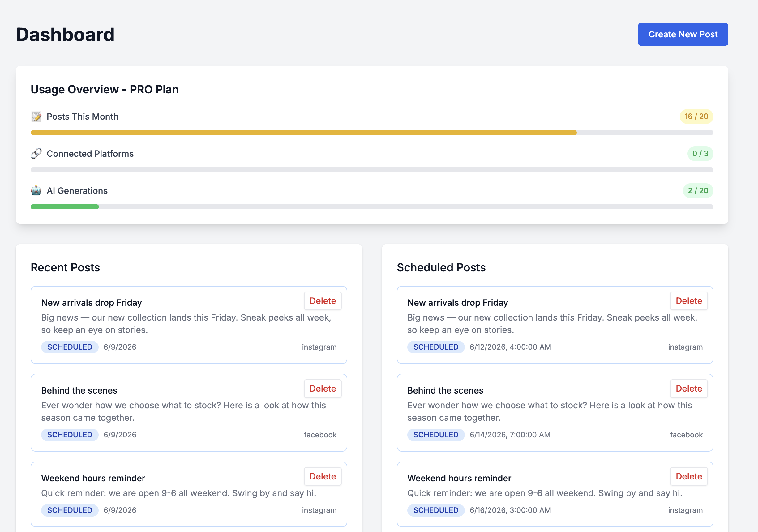Click 6/9/2026 date on Recent Behind the scenes

pyautogui.click(x=120, y=435)
